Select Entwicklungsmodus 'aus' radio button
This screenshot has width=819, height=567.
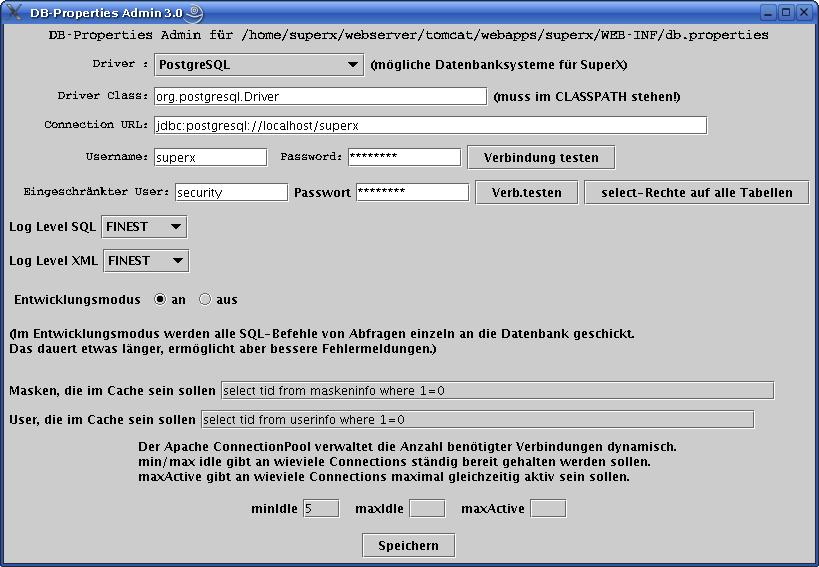pos(205,299)
